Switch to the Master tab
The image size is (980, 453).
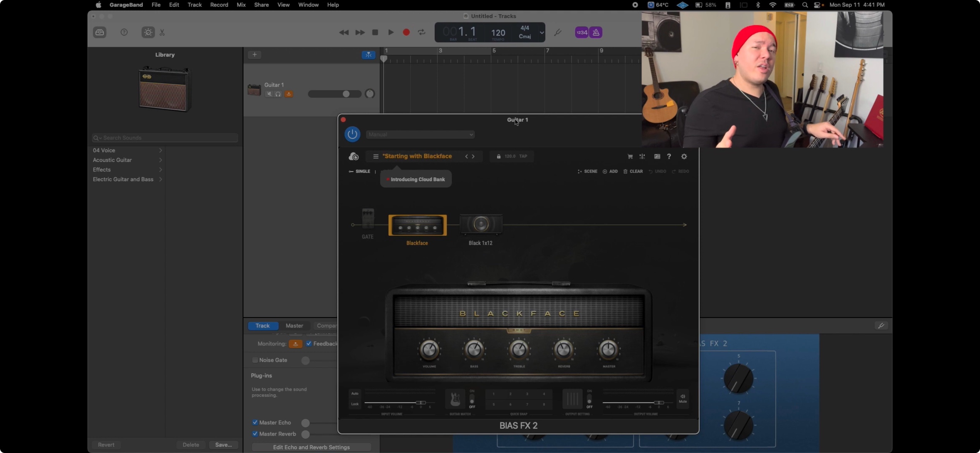click(294, 326)
